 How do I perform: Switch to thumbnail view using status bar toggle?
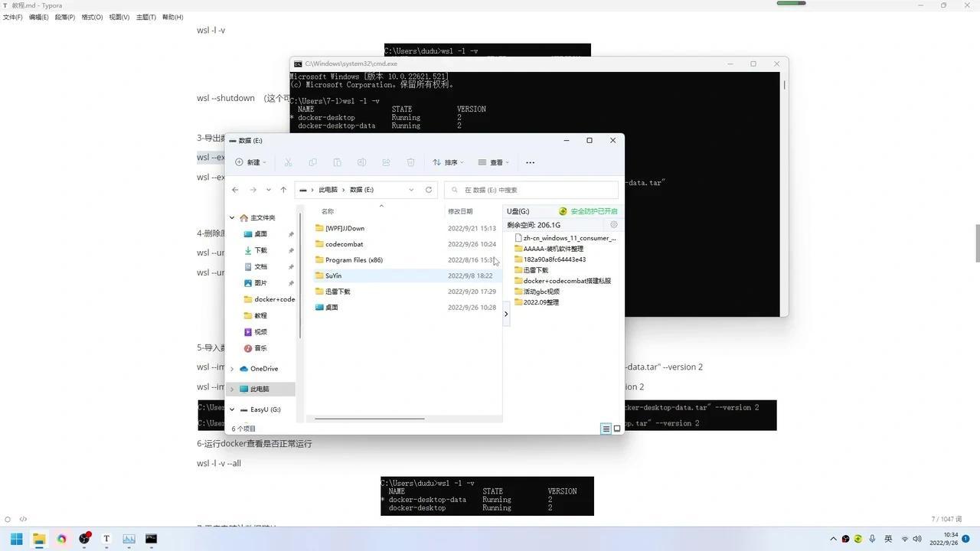(x=616, y=429)
